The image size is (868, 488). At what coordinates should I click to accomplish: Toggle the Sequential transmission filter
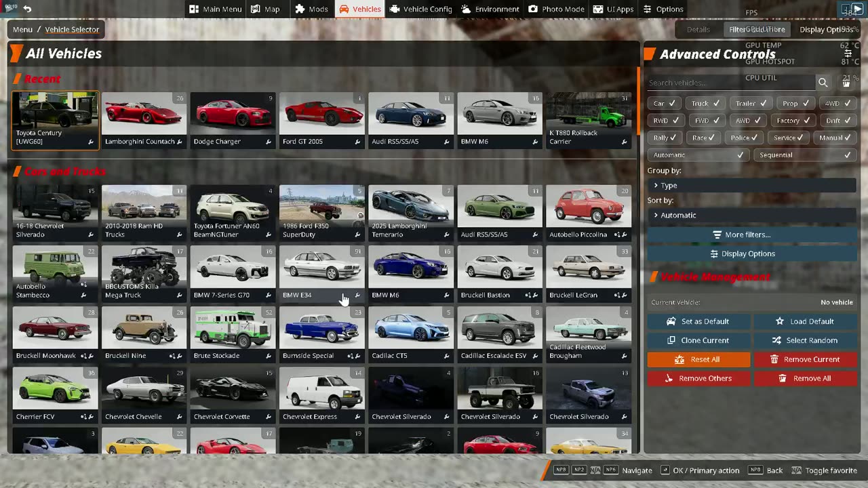tap(804, 155)
